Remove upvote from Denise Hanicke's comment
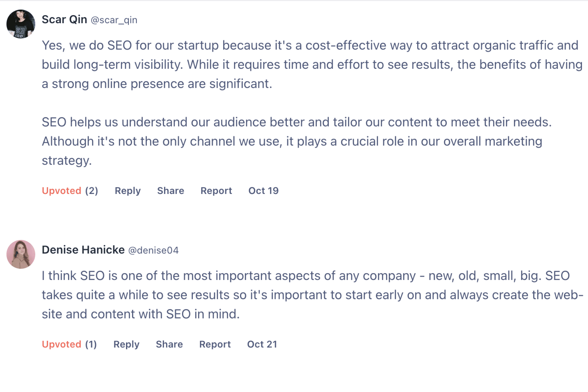The width and height of the screenshot is (588, 392). coord(61,344)
